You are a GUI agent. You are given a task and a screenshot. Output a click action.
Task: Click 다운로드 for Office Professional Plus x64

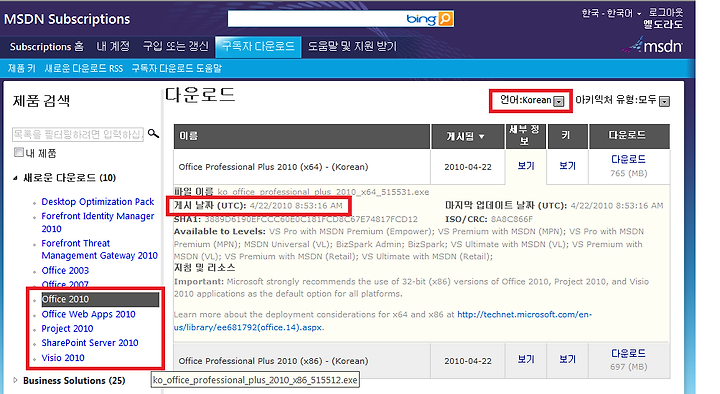tap(628, 159)
